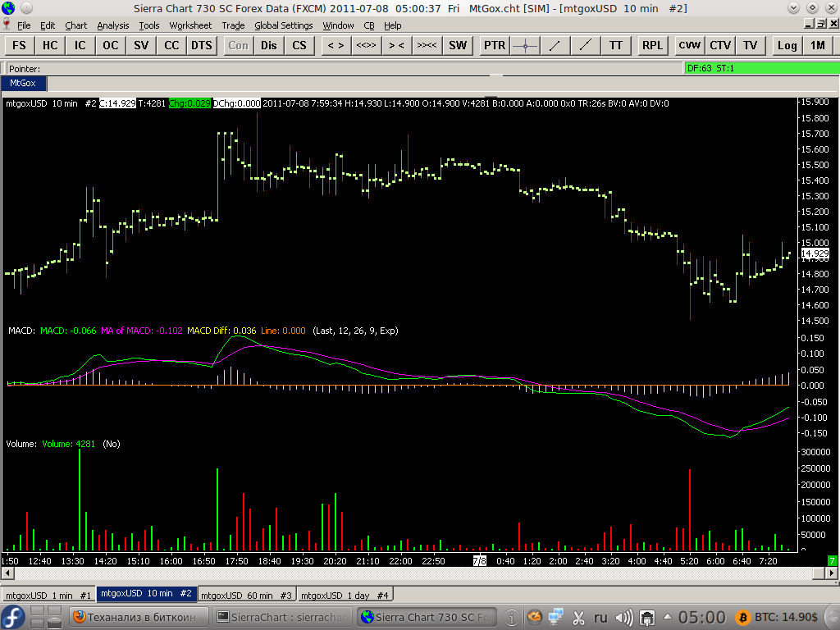This screenshot has width=840, height=630.
Task: Click the HC toolbar button
Action: pos(50,46)
